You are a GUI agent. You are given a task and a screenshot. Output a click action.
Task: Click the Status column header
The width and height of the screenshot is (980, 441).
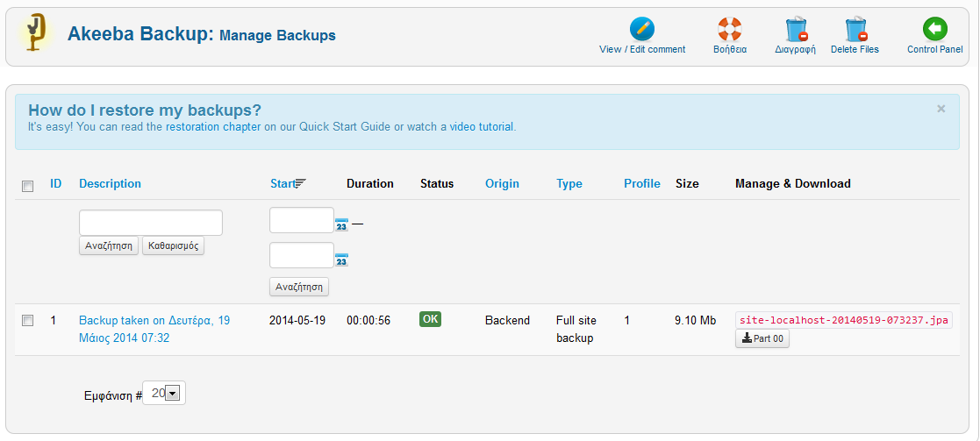click(x=437, y=183)
